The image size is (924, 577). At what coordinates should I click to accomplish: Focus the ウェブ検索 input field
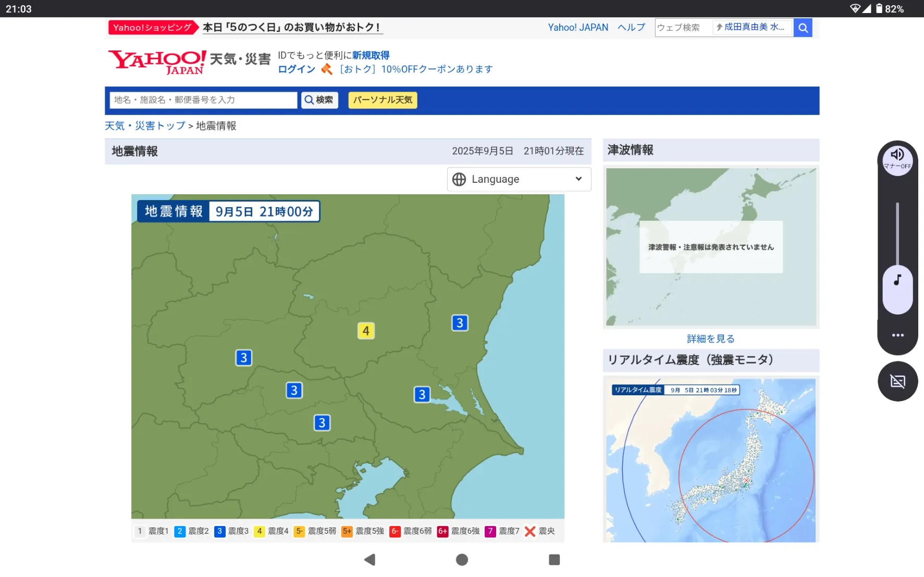683,28
